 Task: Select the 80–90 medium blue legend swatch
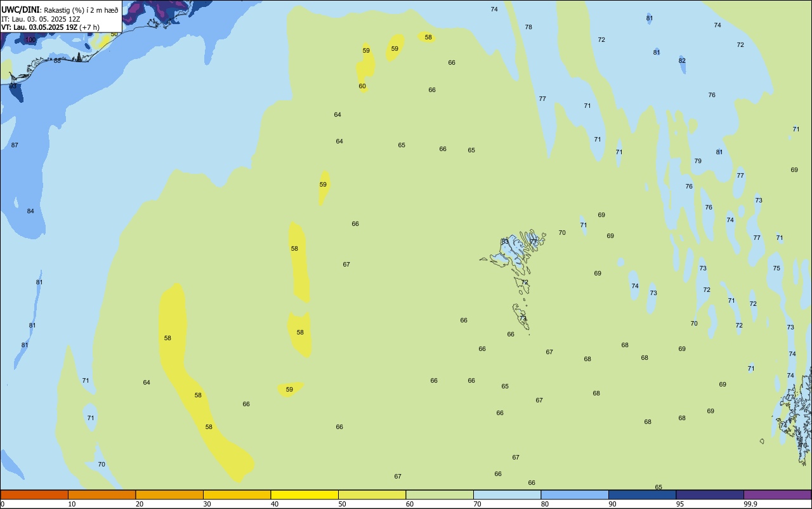575,494
